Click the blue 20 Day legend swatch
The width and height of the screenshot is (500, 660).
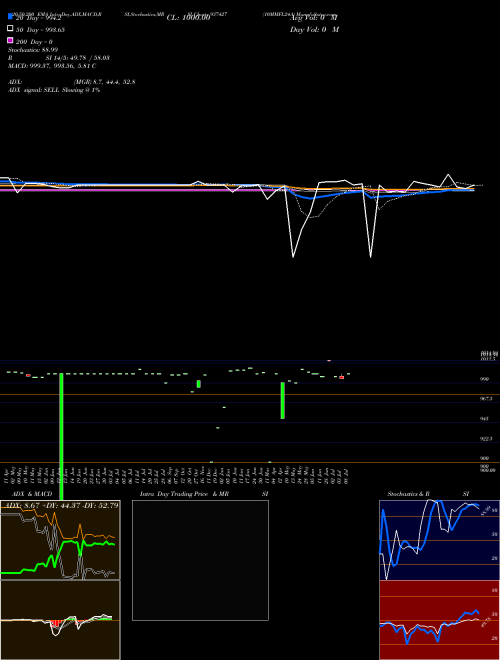coord(10,16)
